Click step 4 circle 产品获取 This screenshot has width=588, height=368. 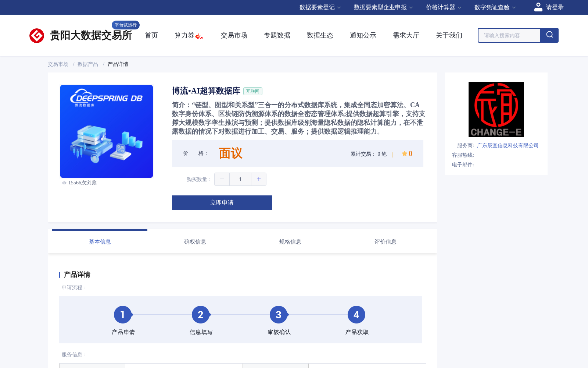[x=356, y=315]
